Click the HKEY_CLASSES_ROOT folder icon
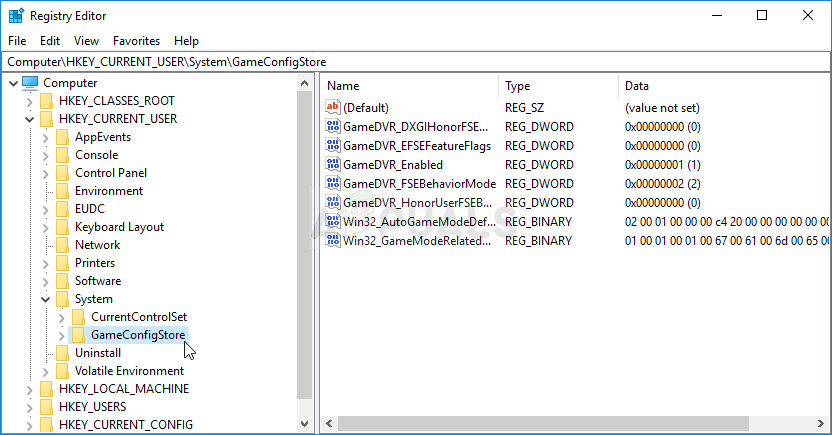Viewport: 832px width, 435px height. (x=47, y=101)
